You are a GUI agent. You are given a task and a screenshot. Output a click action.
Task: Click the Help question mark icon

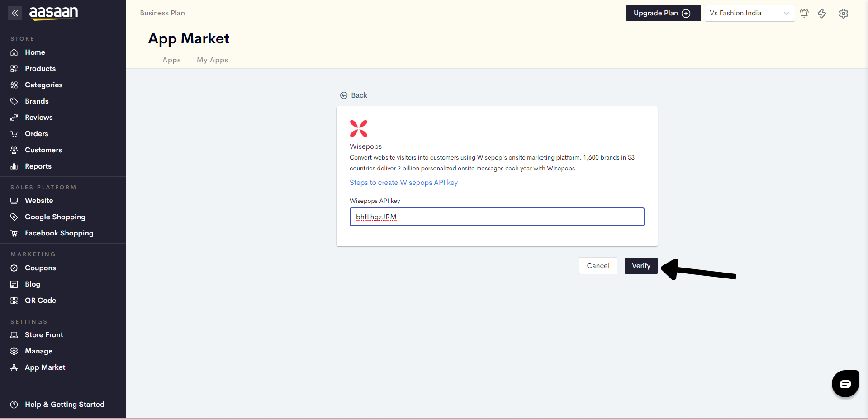(x=14, y=405)
